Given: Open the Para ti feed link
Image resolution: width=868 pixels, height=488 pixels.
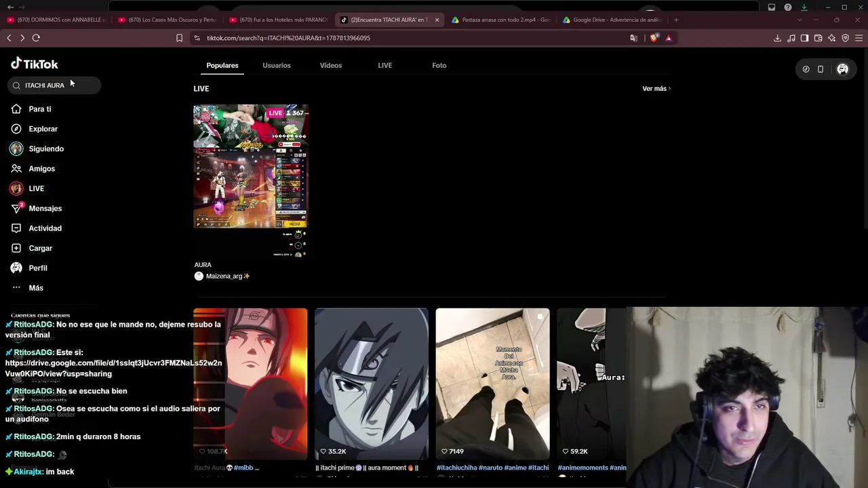Looking at the screenshot, I should click(40, 109).
